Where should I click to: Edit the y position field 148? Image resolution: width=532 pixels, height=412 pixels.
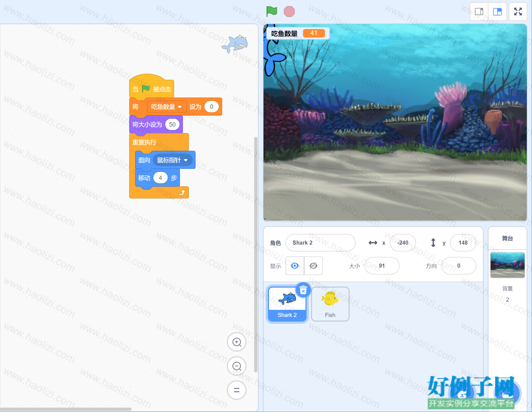pos(463,243)
